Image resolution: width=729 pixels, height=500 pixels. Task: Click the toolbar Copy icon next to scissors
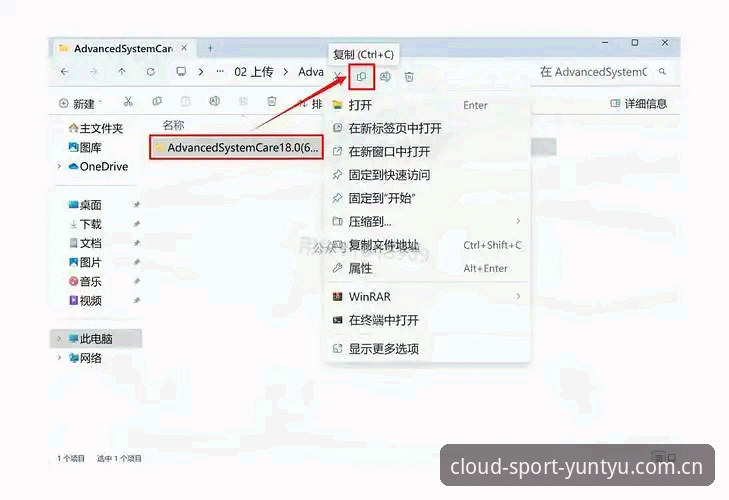coord(157,101)
